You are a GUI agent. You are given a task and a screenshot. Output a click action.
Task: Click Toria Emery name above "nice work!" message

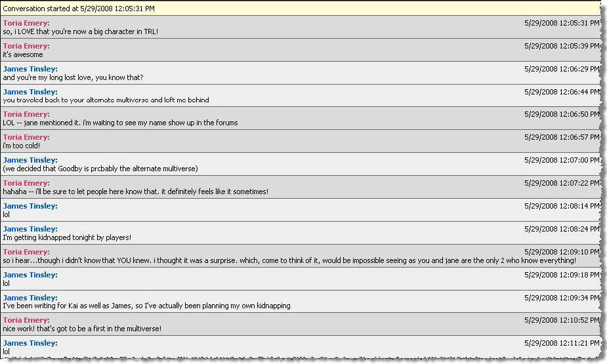pos(26,320)
